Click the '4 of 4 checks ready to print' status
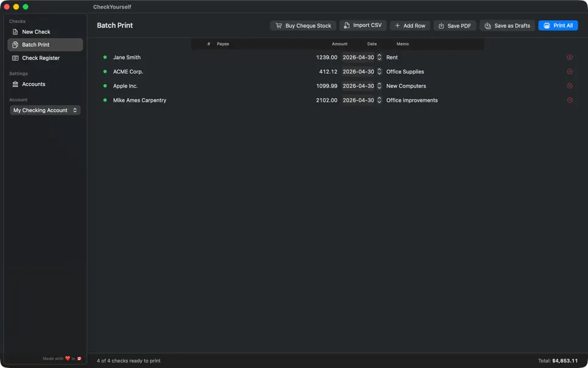 (129, 361)
